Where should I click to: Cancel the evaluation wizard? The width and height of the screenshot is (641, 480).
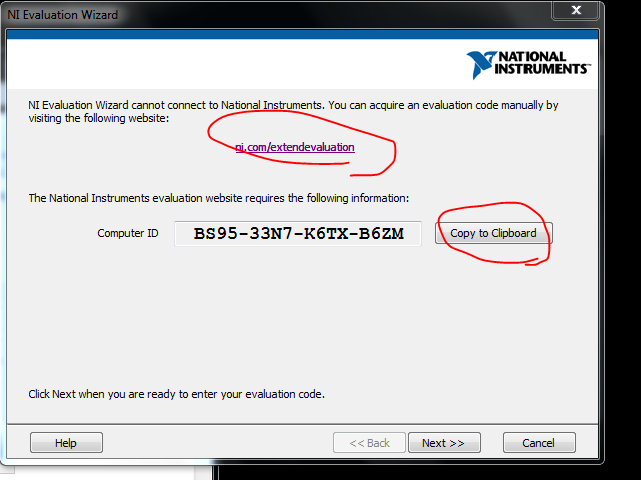click(539, 443)
